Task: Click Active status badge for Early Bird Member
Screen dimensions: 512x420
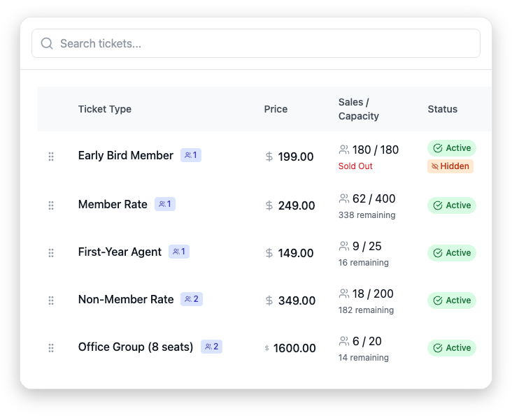Action: point(452,148)
